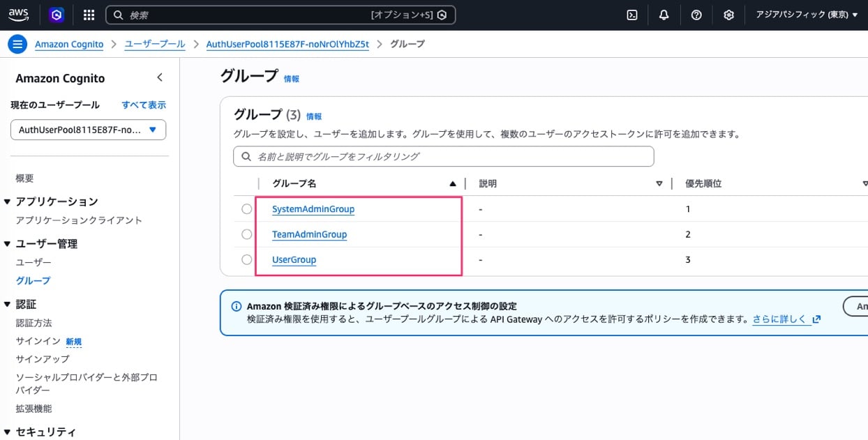Screen dimensions: 868x440
Task: Toggle the hamburger navigation menu
Action: (x=17, y=44)
